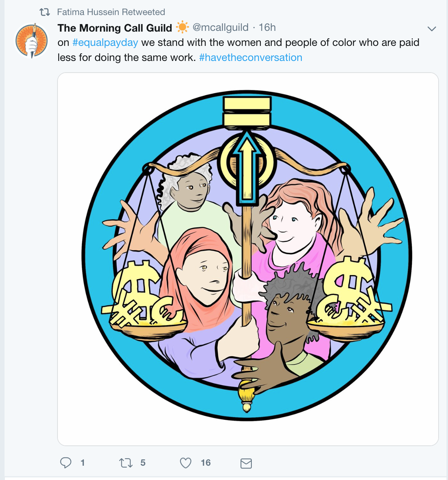Open the #havetheconversation hashtag link
The width and height of the screenshot is (448, 480).
point(251,58)
